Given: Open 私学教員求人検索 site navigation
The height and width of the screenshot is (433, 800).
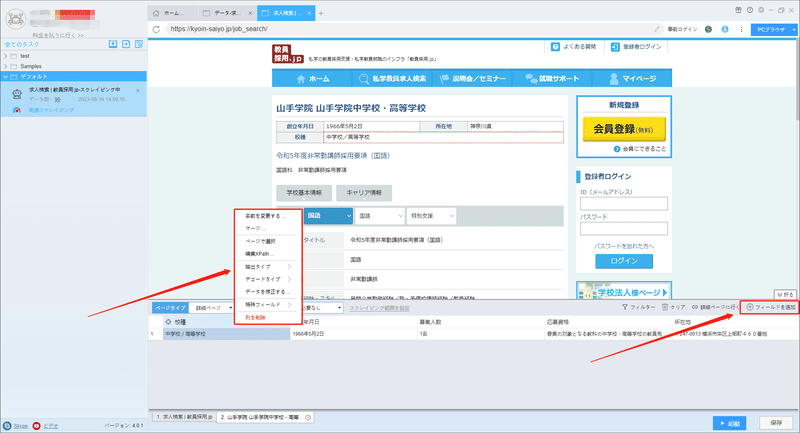Looking at the screenshot, I should tap(392, 79).
